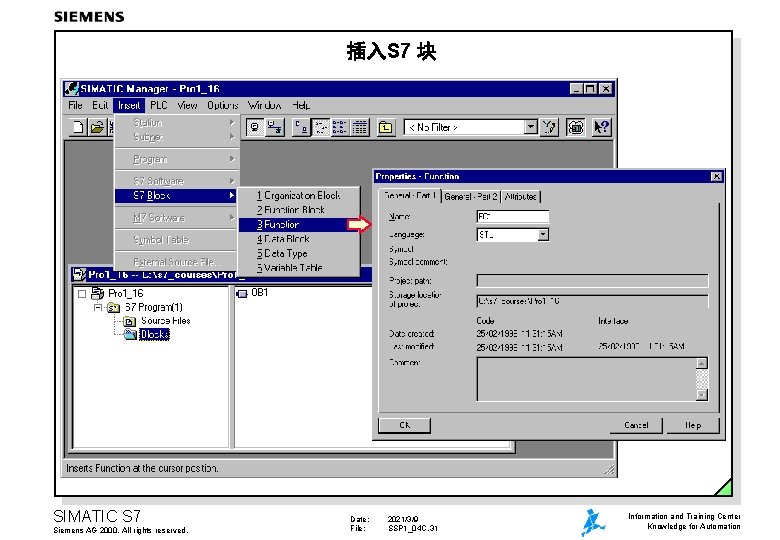Click the Open project folder icon

97,127
